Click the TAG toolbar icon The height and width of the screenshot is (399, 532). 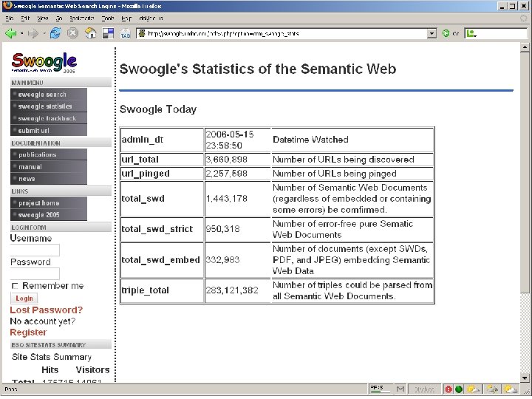pyautogui.click(x=125, y=33)
